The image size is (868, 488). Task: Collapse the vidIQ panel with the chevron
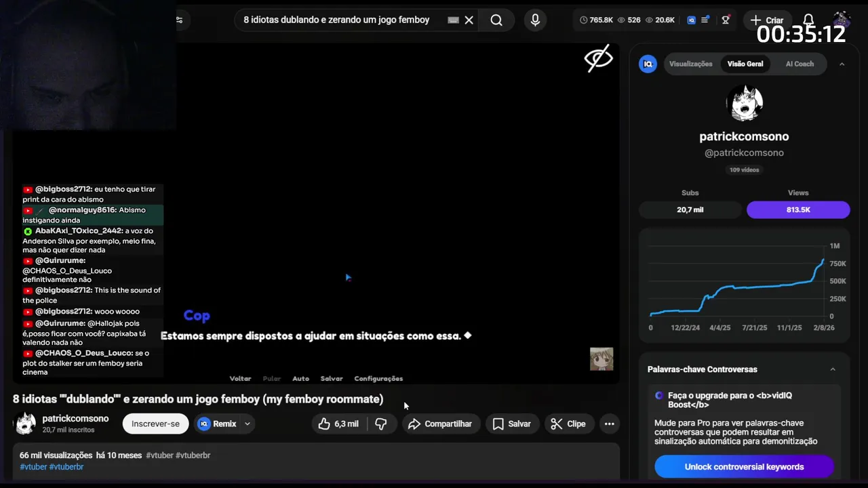[x=842, y=64]
